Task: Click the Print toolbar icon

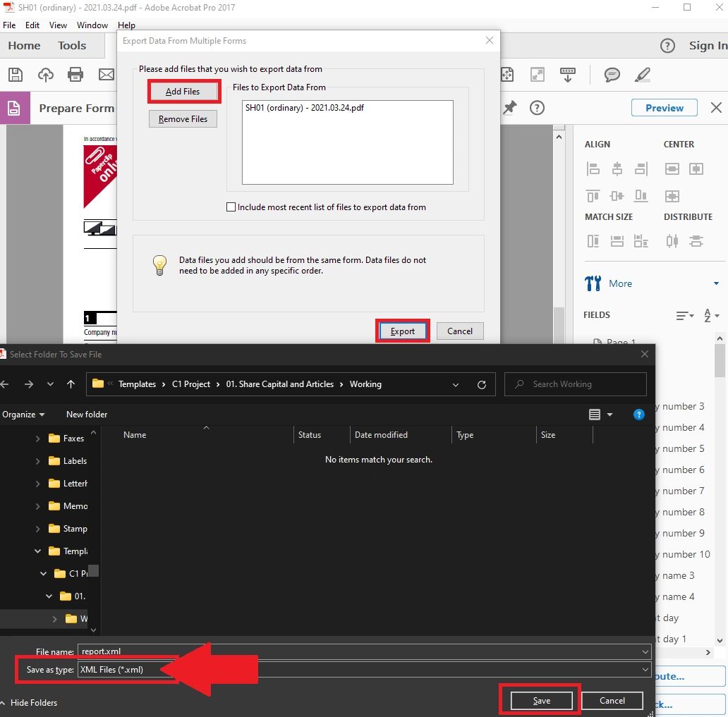Action: pyautogui.click(x=75, y=75)
